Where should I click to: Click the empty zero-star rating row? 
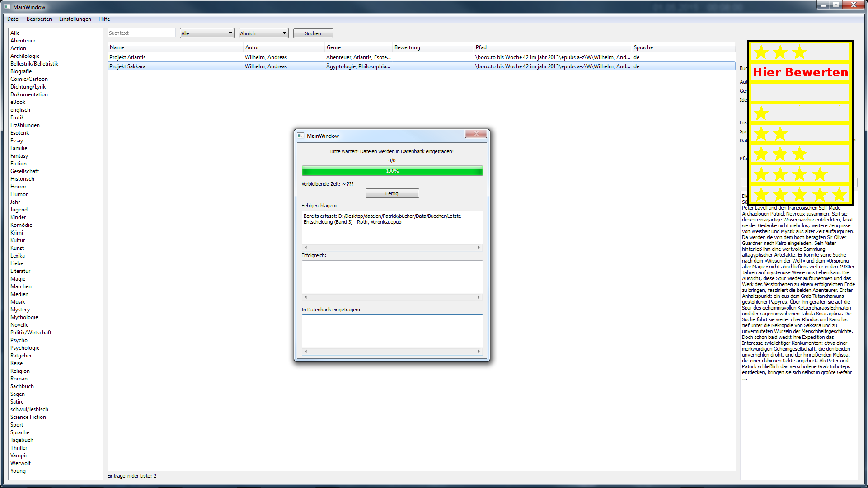[x=800, y=93]
